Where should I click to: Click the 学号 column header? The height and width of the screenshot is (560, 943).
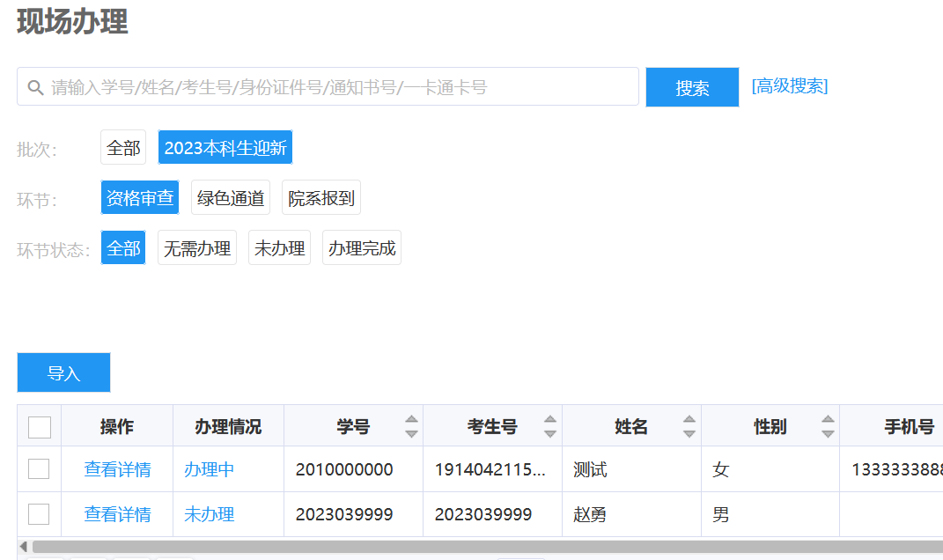click(353, 427)
